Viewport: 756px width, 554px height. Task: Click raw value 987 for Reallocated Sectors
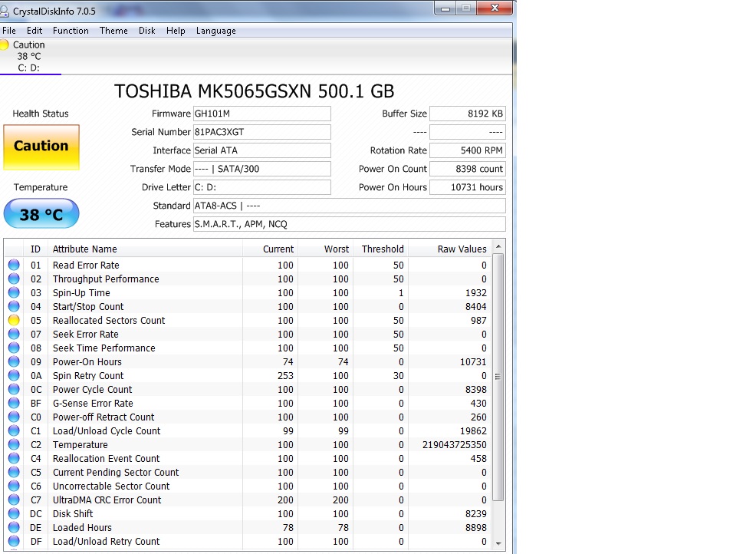coord(478,321)
